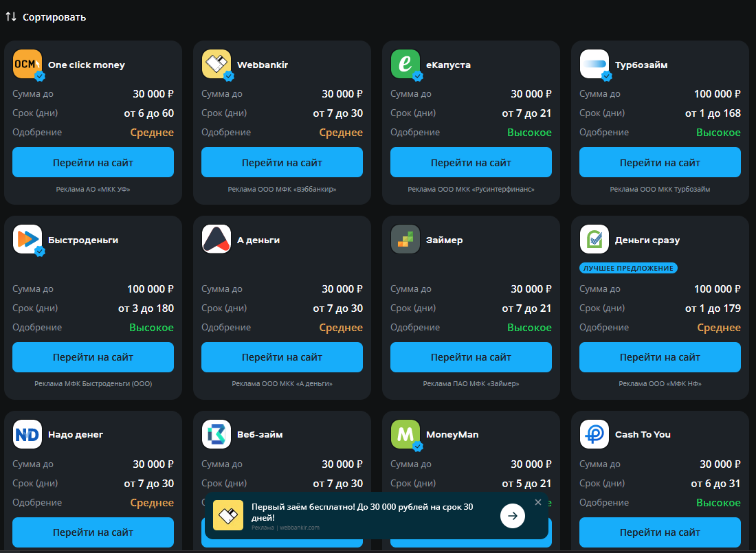Click the Турбозайм logo
The image size is (756, 553).
(594, 64)
